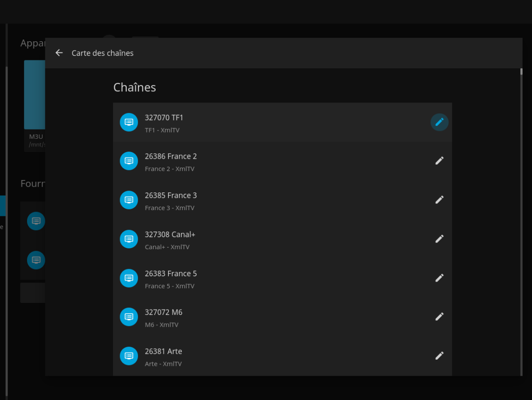The width and height of the screenshot is (532, 400).
Task: Select the 327308 Canal+ channel name
Action: (170, 234)
